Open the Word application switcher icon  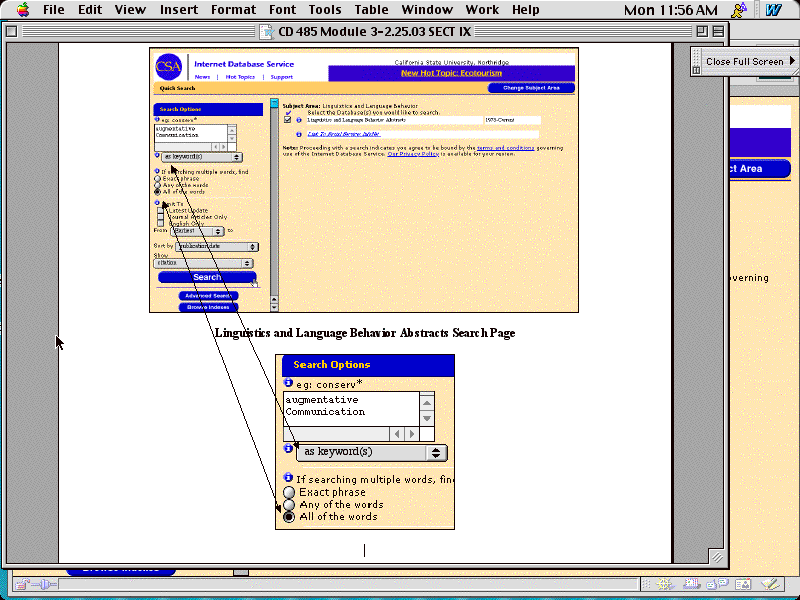774,10
